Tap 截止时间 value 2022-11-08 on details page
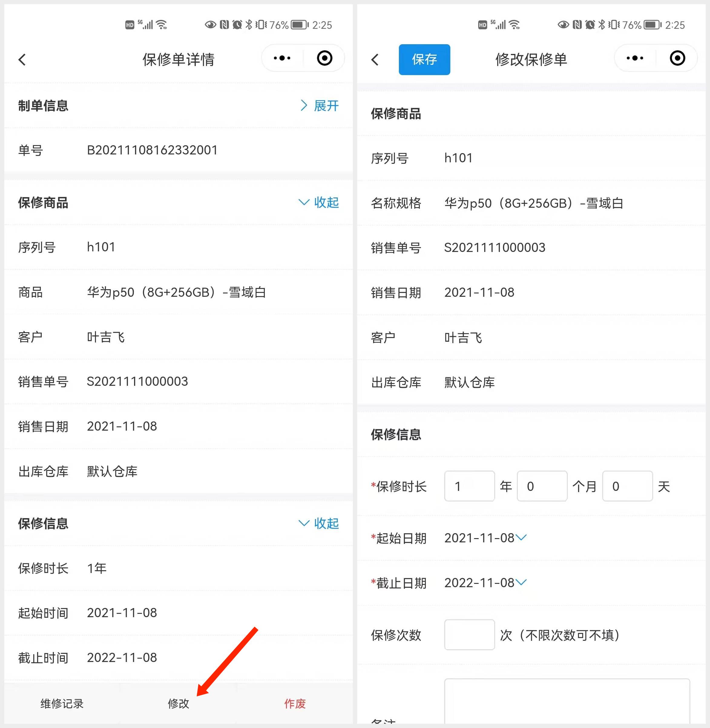Screen dimensions: 710x728 [x=122, y=657]
